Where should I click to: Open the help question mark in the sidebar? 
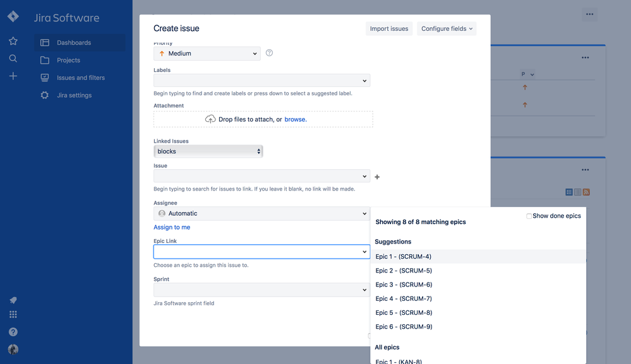pyautogui.click(x=13, y=332)
